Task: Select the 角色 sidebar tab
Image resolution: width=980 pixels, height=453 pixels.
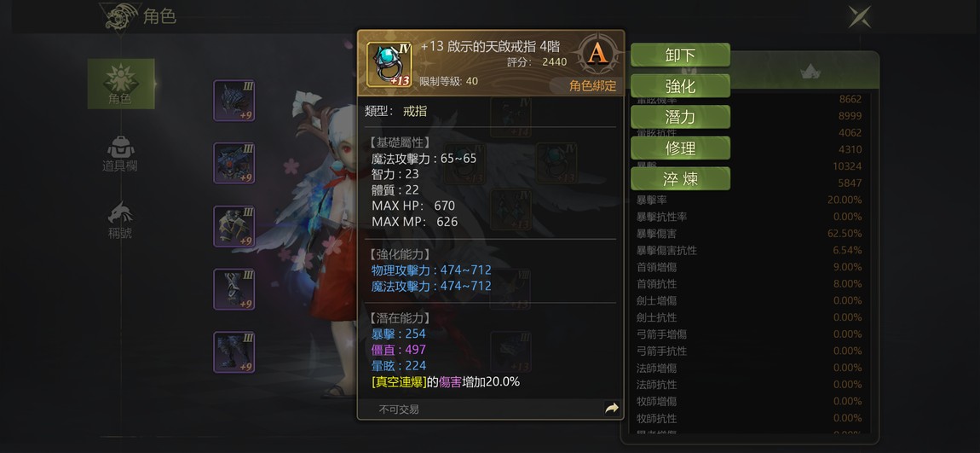Action: (121, 84)
